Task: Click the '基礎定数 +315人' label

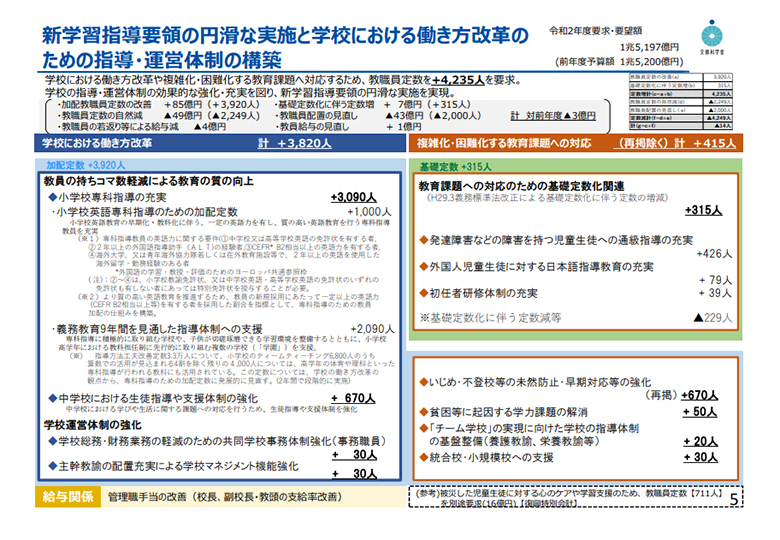Action: 455,167
